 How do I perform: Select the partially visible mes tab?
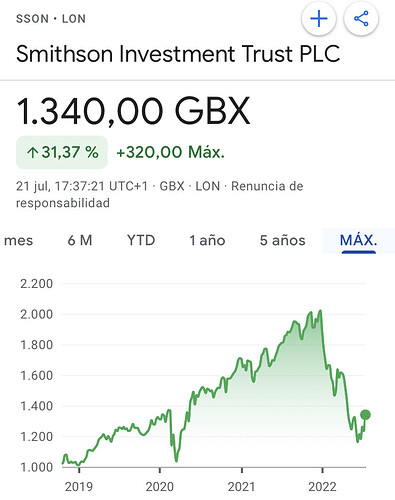[18, 240]
